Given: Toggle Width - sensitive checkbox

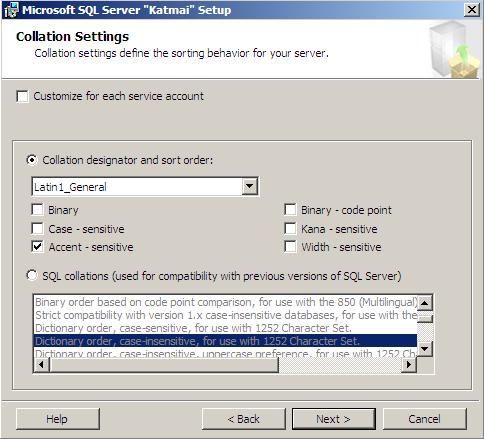Looking at the screenshot, I should click(290, 247).
